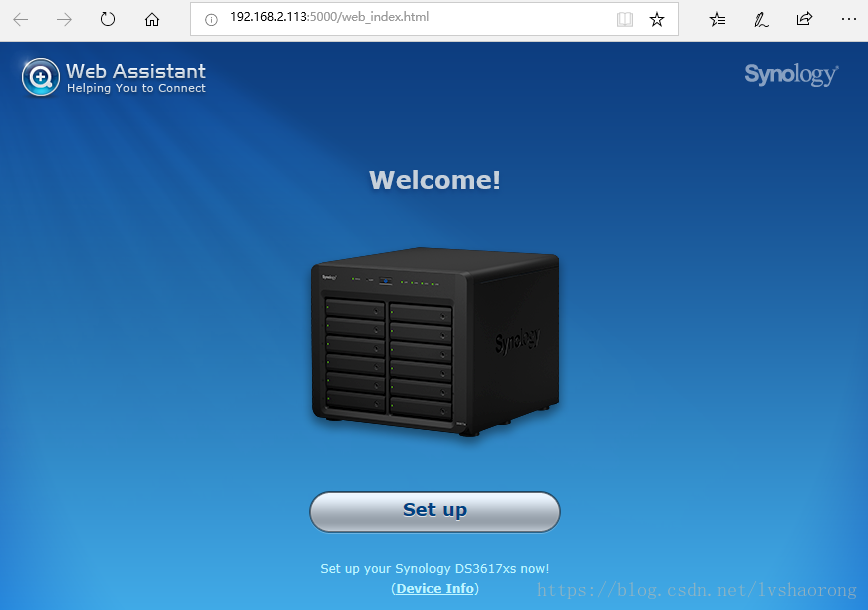Click the Web Assistant title text
The image size is (868, 610).
[x=136, y=71]
